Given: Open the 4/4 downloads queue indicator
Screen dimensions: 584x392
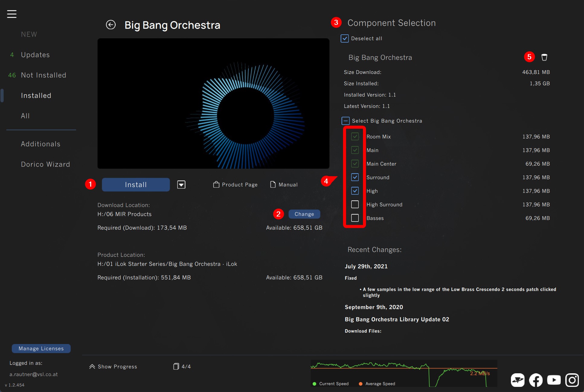Looking at the screenshot, I should (x=182, y=367).
